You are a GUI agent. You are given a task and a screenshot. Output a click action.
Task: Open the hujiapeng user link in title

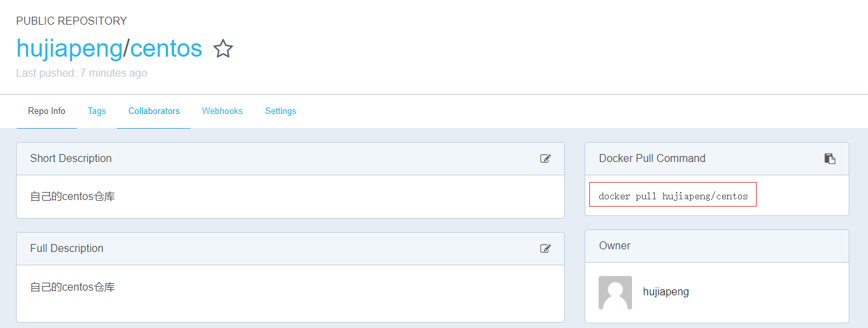(69, 49)
